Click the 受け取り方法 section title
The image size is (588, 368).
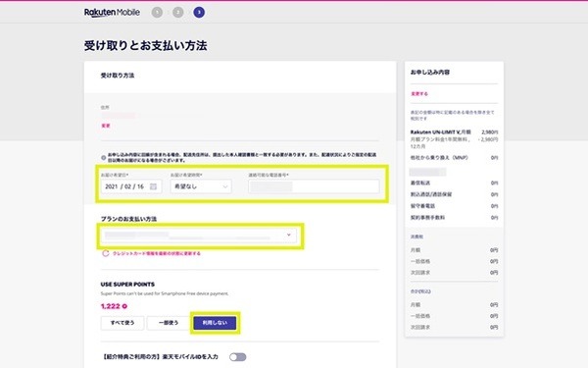pyautogui.click(x=118, y=76)
